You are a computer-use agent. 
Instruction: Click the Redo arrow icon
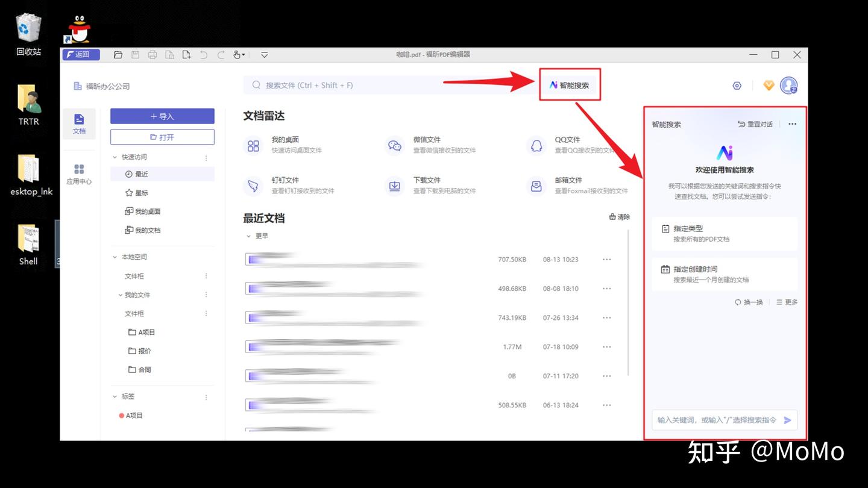coord(221,55)
